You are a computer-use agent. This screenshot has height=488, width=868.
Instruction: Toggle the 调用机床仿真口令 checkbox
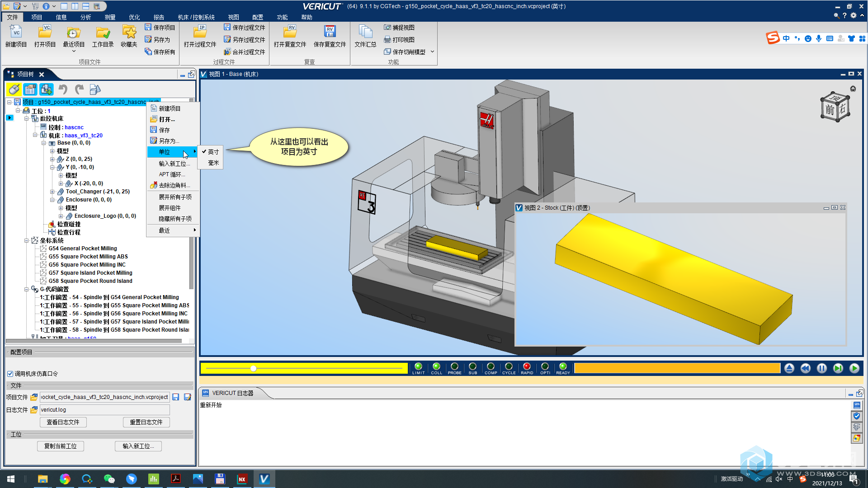pos(10,374)
